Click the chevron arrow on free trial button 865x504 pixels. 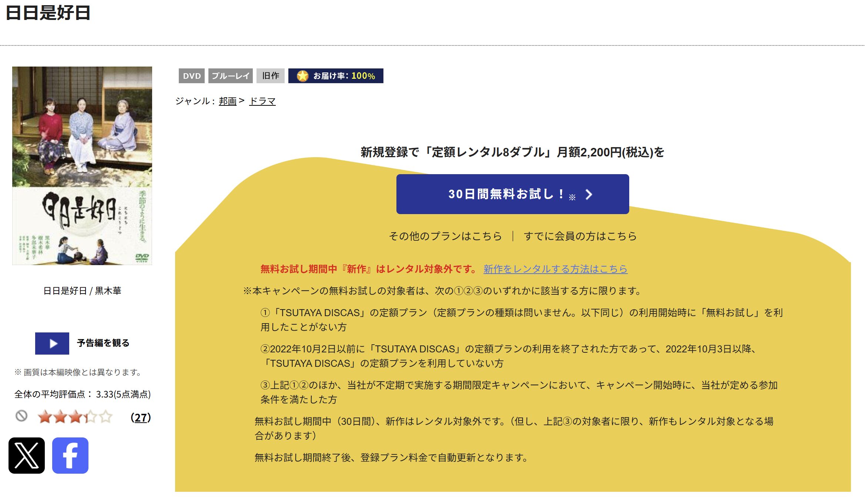pyautogui.click(x=589, y=195)
